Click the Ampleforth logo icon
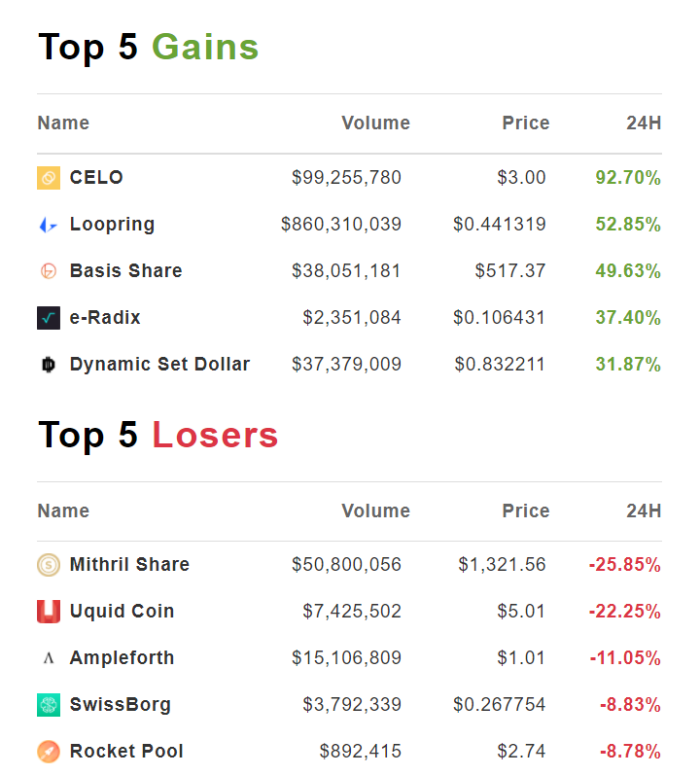The width and height of the screenshot is (700, 775). tap(49, 658)
